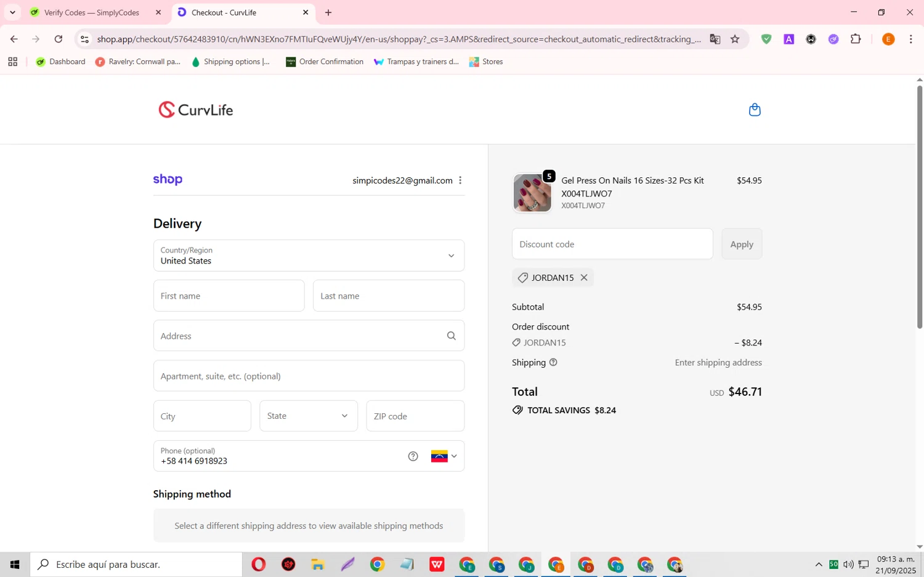Viewport: 924px width, 577px height.
Task: Click the Total amount $46.71
Action: point(745,392)
